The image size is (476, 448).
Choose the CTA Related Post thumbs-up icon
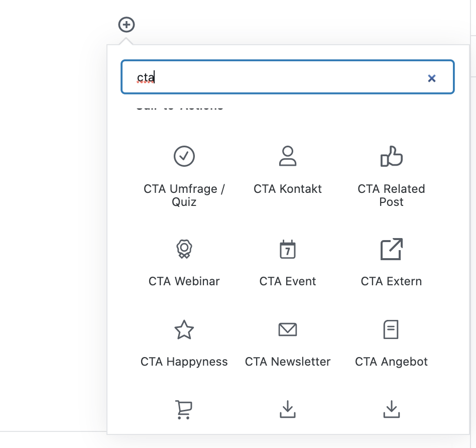click(391, 156)
